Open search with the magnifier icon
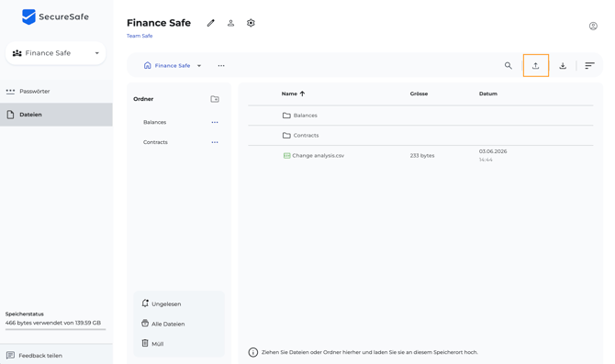The height and width of the screenshot is (364, 615). [508, 66]
